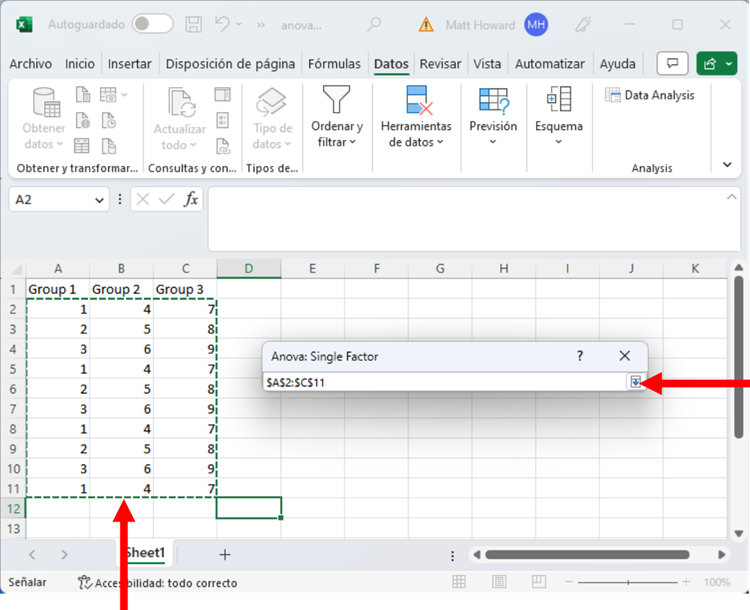Open help in Anova dialog
Screen dimensions: 750x610
pyautogui.click(x=580, y=356)
